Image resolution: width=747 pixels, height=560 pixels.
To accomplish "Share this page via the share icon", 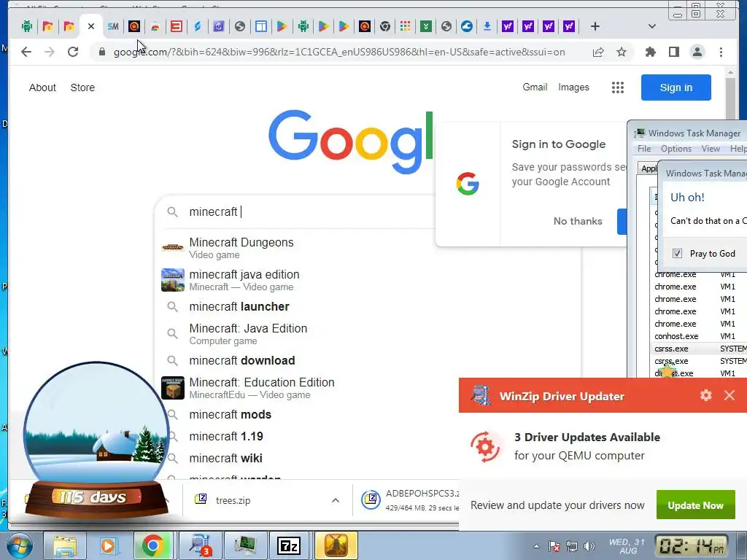I will pyautogui.click(x=598, y=52).
